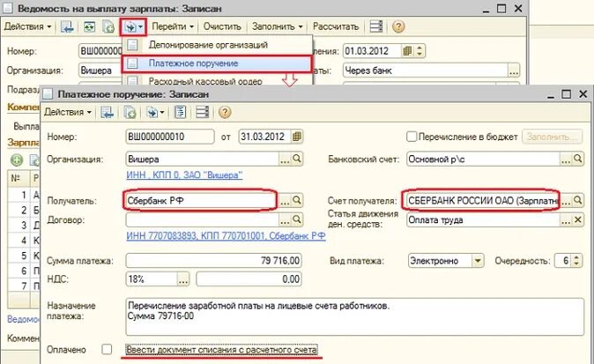Open Вид платежа dropdown Электронно
Image resolution: width=594 pixels, height=364 pixels.
(478, 261)
